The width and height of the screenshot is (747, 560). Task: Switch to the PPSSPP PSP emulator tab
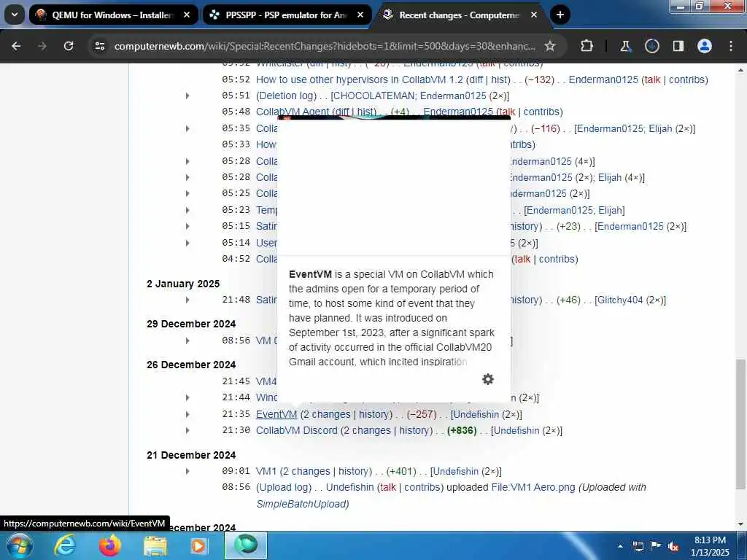pos(287,15)
